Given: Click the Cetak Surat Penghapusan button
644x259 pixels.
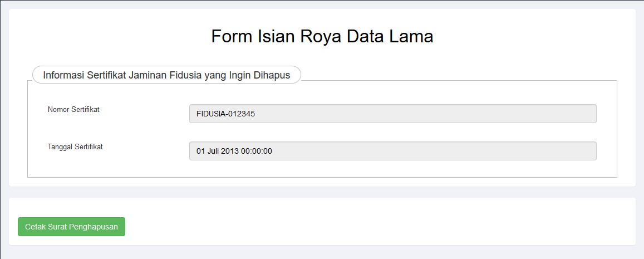Looking at the screenshot, I should [x=71, y=227].
